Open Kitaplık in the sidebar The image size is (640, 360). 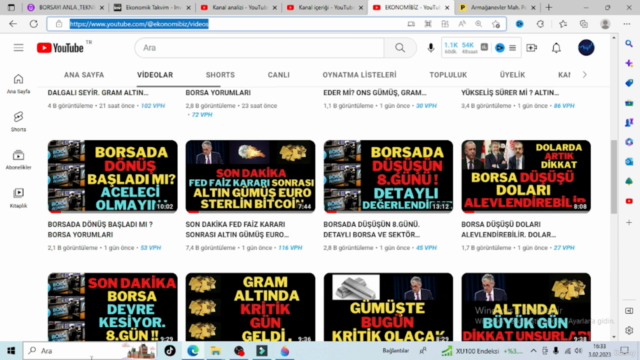click(18, 198)
